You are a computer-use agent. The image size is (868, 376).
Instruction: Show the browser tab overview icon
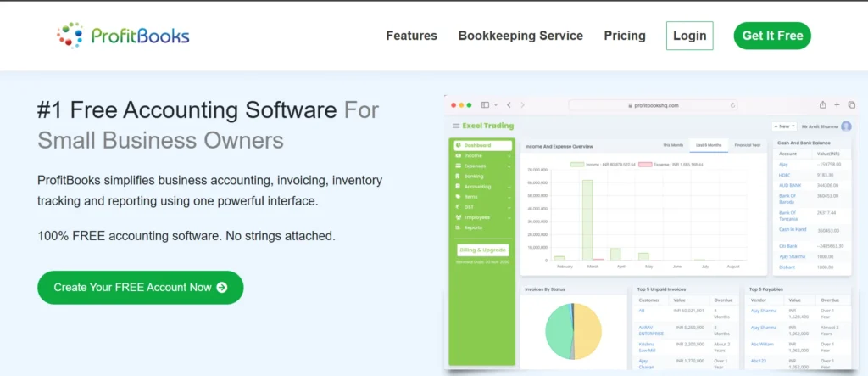tap(851, 104)
